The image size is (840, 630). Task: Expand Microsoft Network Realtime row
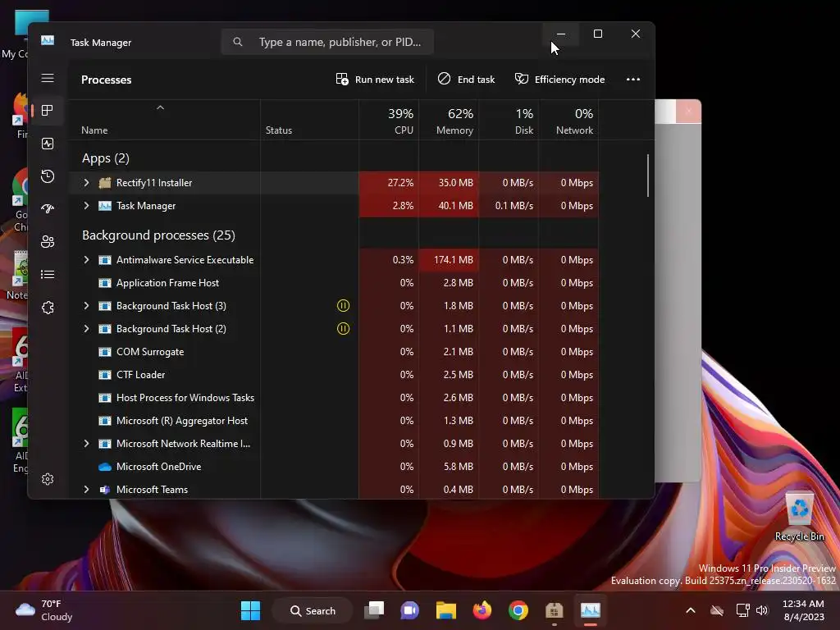[x=86, y=444]
